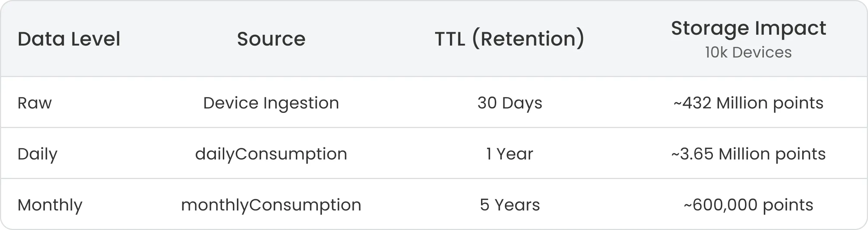The image size is (868, 230).
Task: Select the Source column header
Action: coord(271,39)
